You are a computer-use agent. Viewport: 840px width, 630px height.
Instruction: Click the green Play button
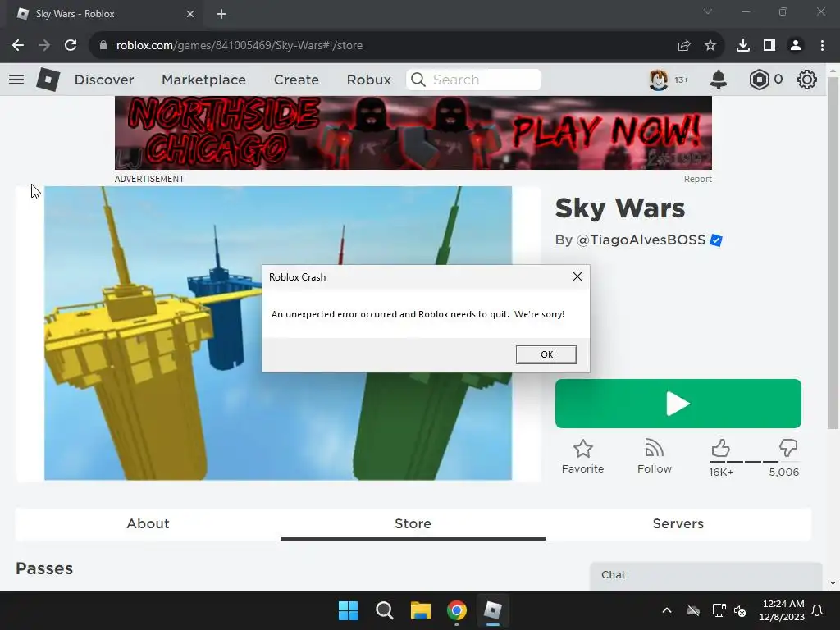tap(678, 404)
